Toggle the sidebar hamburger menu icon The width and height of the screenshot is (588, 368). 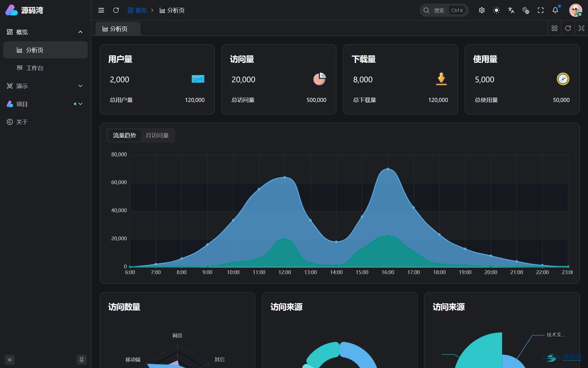[101, 10]
